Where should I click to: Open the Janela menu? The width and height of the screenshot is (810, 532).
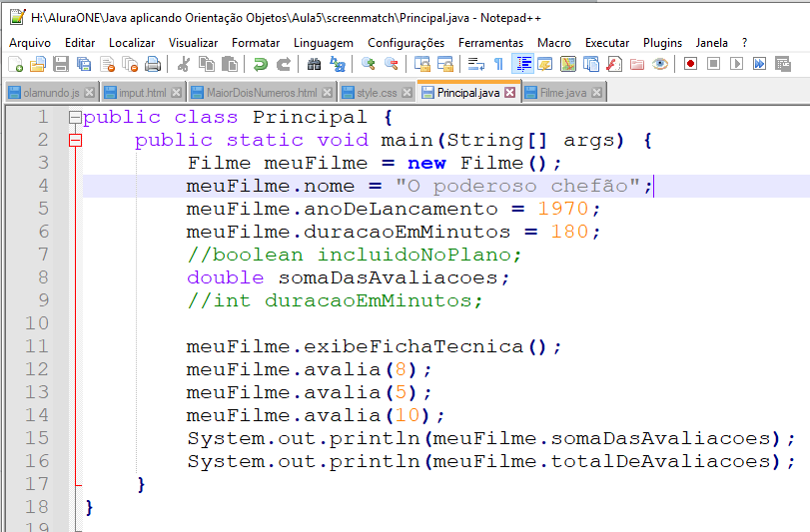712,43
